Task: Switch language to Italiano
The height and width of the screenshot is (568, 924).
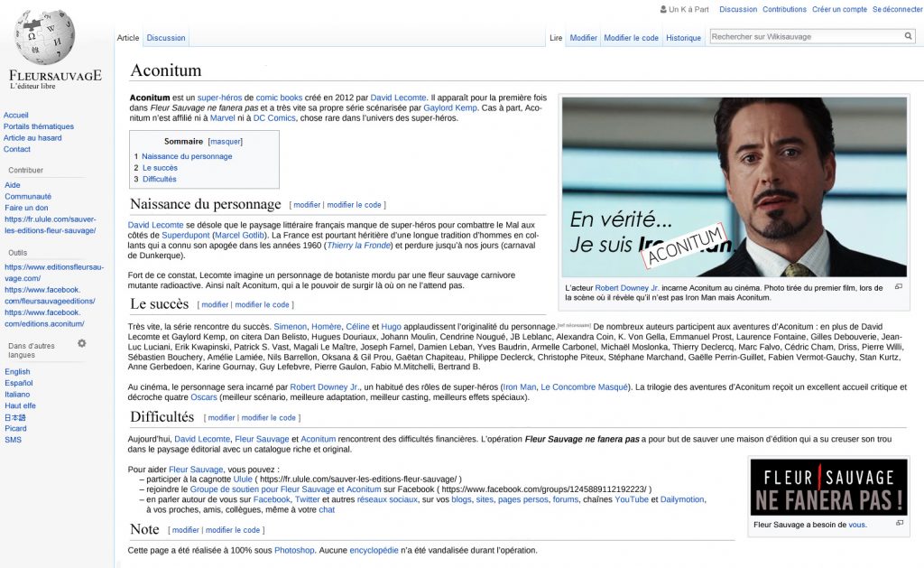Action: point(17,395)
